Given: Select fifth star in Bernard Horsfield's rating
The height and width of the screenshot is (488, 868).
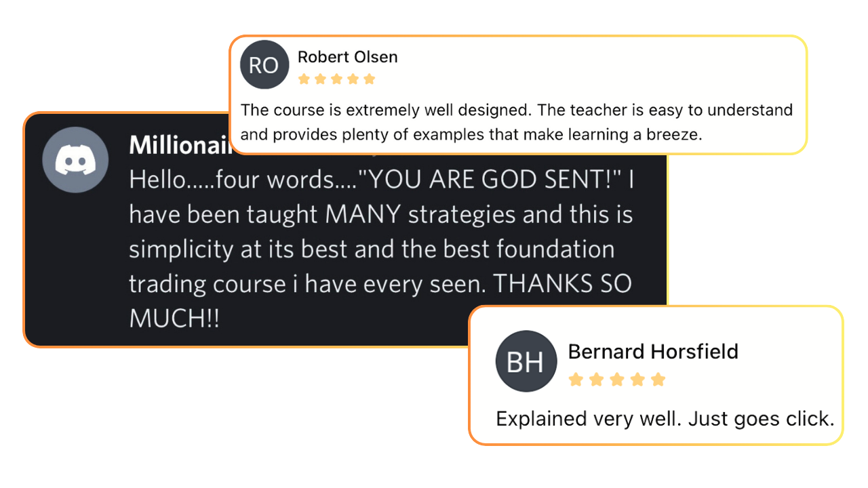Looking at the screenshot, I should click(x=658, y=380).
